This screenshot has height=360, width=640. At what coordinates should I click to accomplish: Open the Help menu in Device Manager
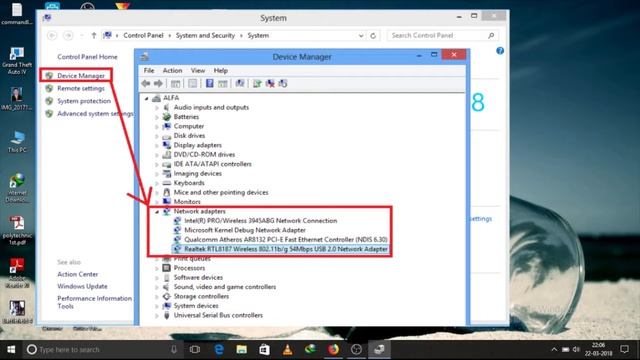pyautogui.click(x=220, y=71)
